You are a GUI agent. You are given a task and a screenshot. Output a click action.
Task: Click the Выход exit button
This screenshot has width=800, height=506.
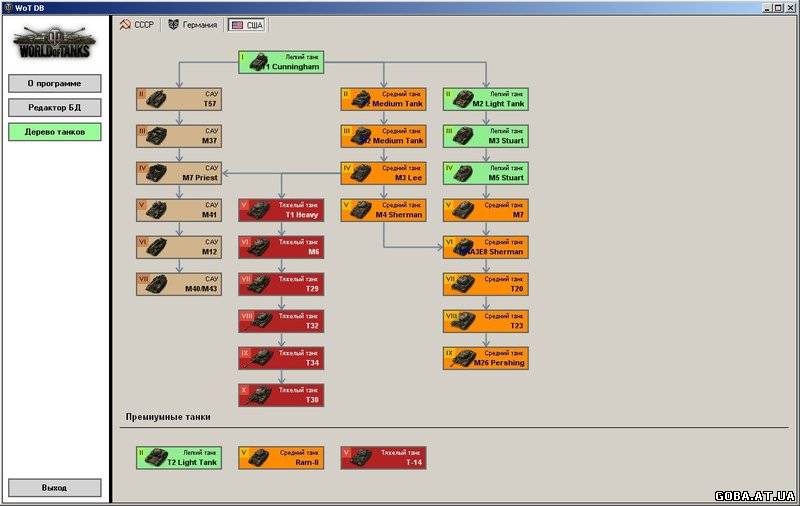pos(55,488)
